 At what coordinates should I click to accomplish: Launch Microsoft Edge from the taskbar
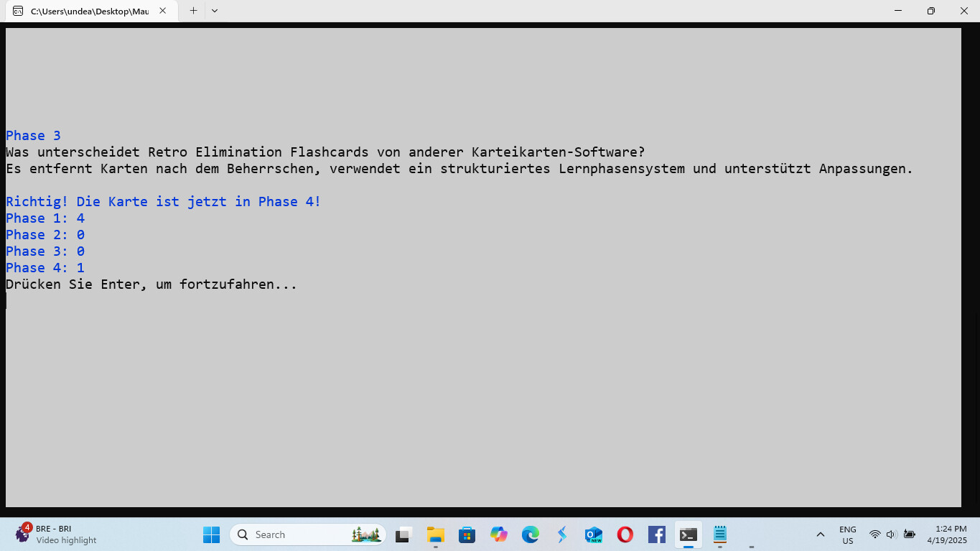click(531, 534)
